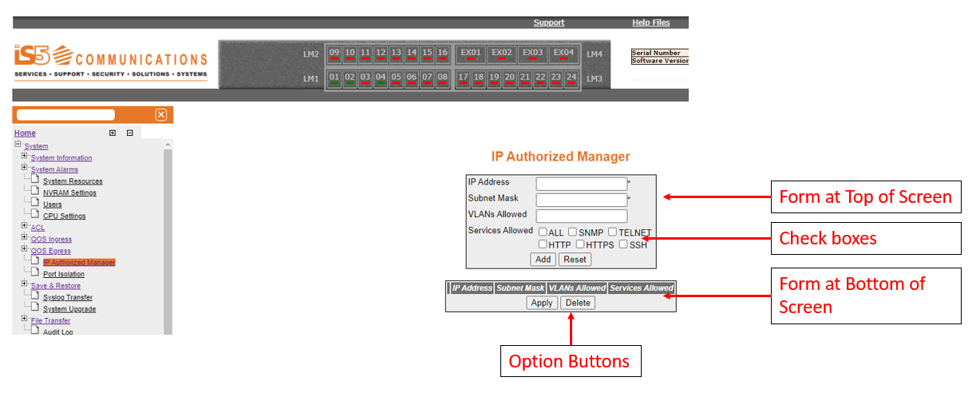
Task: Click the collapse-all minus icon beside Home
Action: (x=130, y=133)
